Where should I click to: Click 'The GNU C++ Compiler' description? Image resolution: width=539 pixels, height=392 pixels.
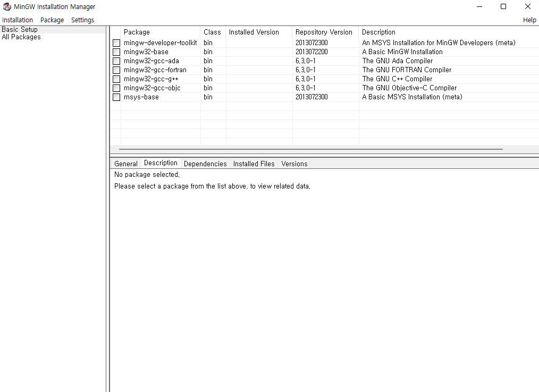(397, 79)
